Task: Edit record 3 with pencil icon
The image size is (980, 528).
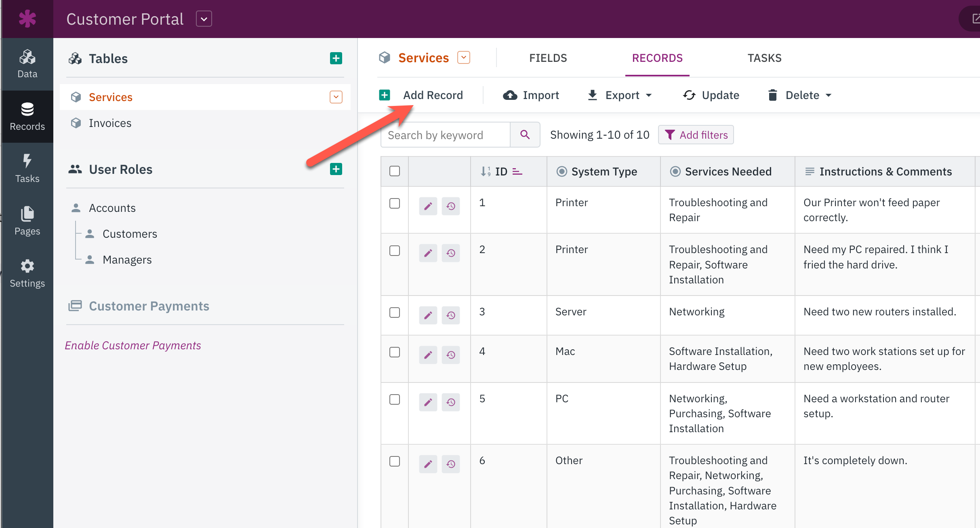Action: [428, 315]
